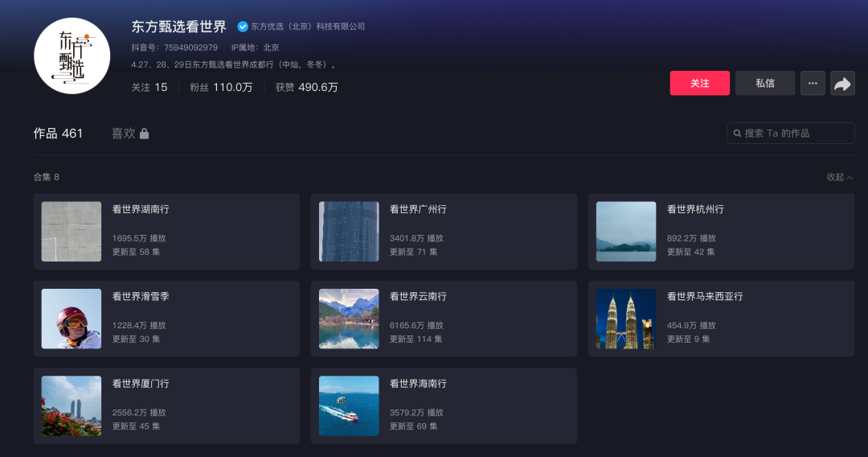868x457 pixels.
Task: Click the profile bio about 成都行
Action: [x=234, y=65]
